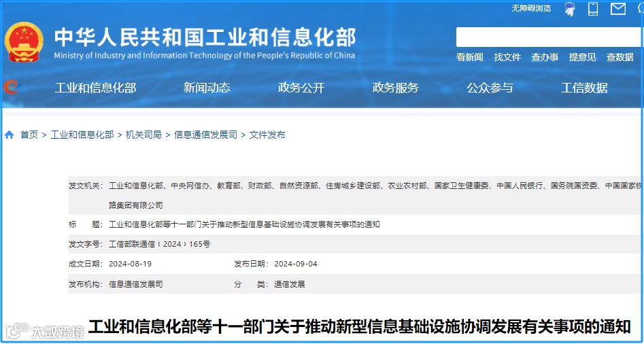Select 找文件 search shortcut
Screen dimensions: 644x344
tap(507, 58)
